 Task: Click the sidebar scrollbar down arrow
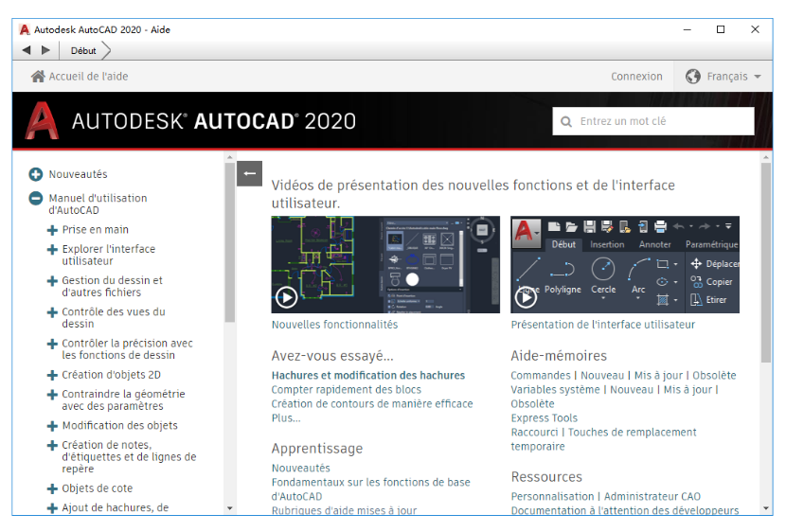pos(229,508)
